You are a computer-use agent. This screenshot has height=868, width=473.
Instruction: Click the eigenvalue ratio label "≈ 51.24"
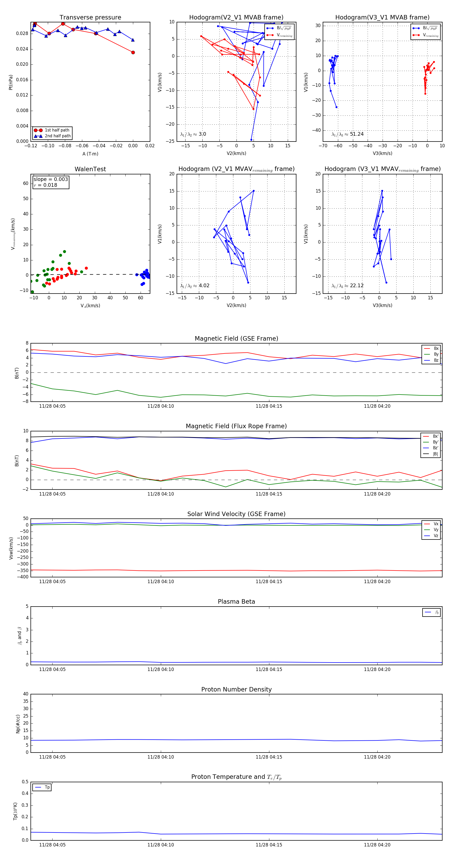(347, 134)
